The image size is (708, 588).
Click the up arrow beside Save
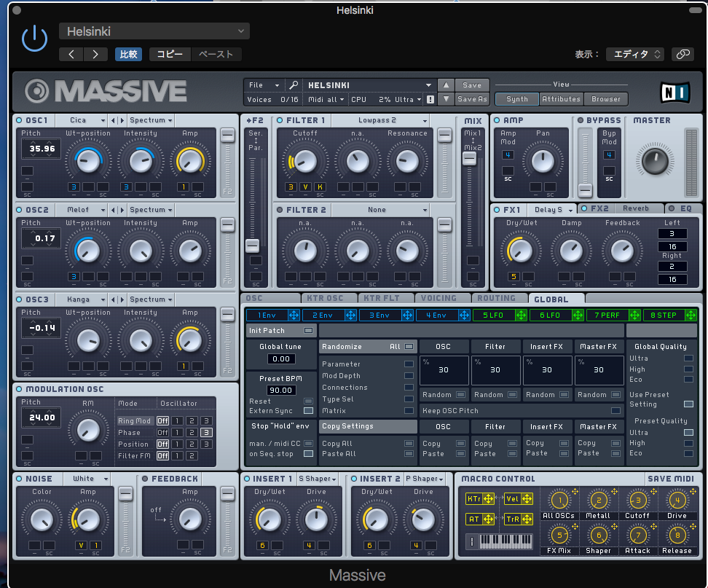tap(446, 85)
